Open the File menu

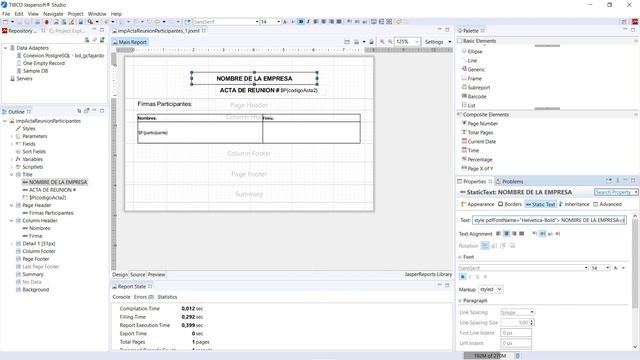click(x=6, y=13)
